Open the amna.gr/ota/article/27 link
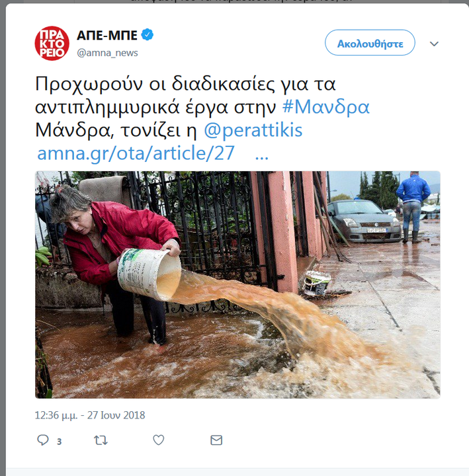 136,153
